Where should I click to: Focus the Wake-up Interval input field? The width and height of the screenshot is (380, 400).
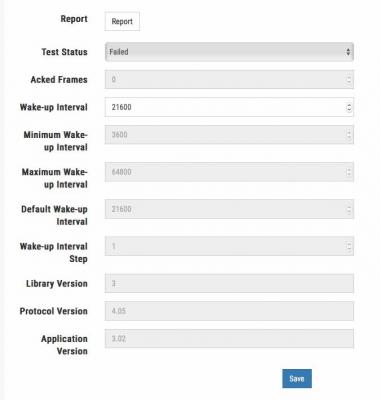229,107
